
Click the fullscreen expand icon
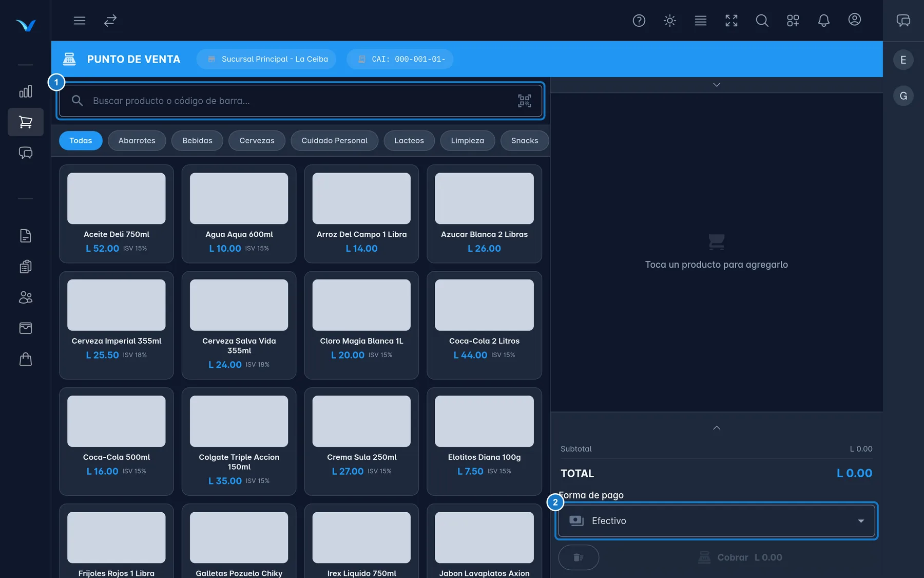pyautogui.click(x=731, y=21)
